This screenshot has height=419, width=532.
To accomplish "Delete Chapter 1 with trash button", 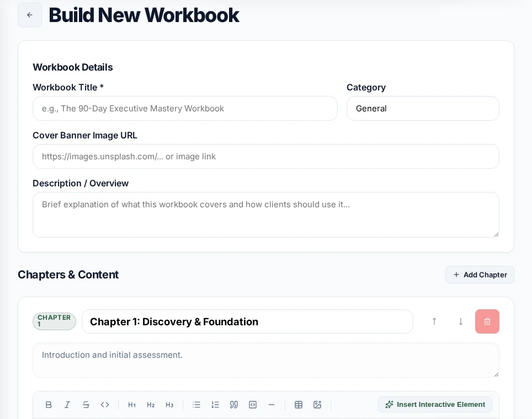I will [487, 321].
